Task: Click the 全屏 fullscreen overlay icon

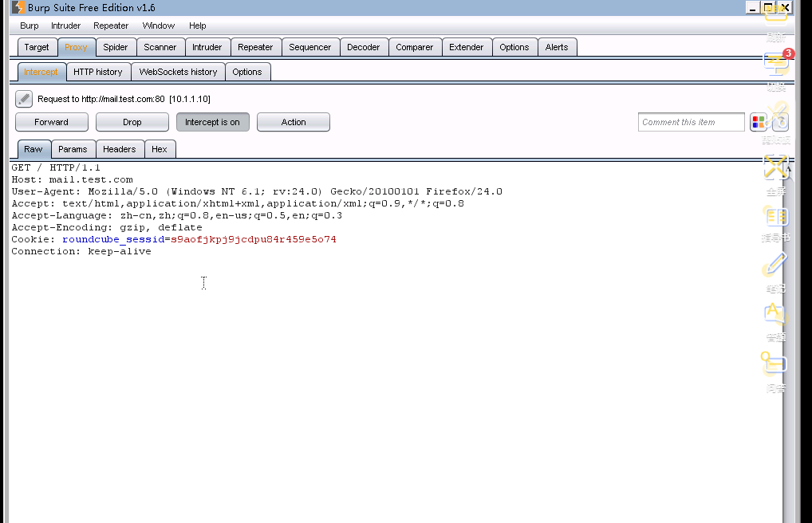Action: (776, 167)
